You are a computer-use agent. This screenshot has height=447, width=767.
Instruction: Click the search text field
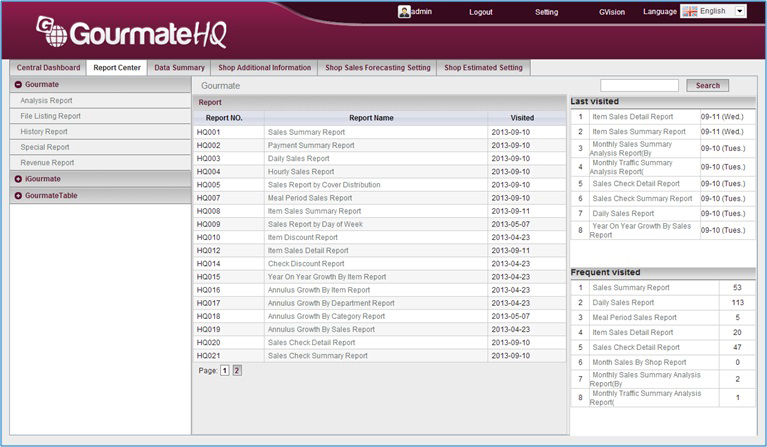point(639,85)
